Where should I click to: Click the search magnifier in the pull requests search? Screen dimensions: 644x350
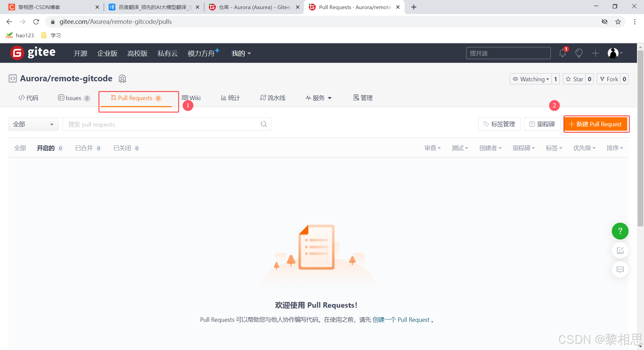(264, 124)
